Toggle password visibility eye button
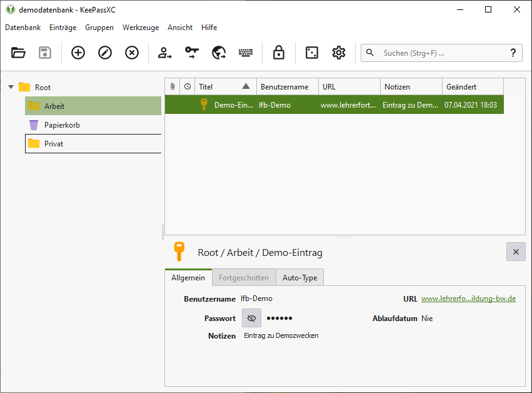532x393 pixels. [251, 319]
